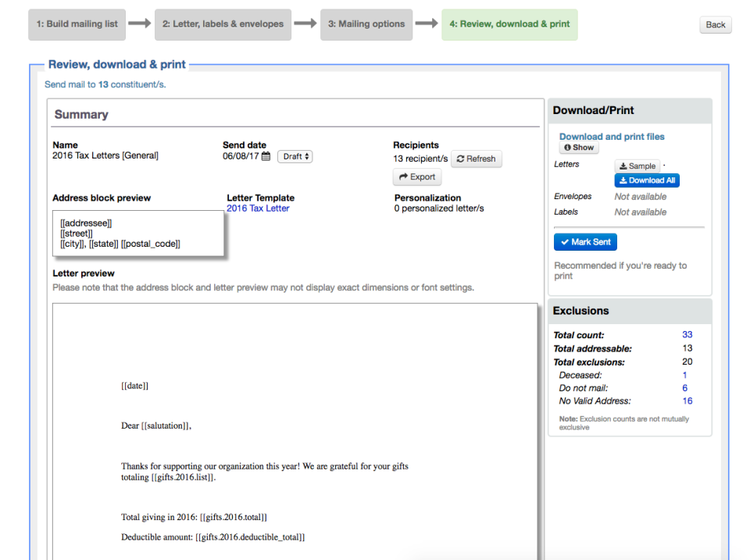Export the recipients list
The height and width of the screenshot is (560, 750).
(x=417, y=177)
